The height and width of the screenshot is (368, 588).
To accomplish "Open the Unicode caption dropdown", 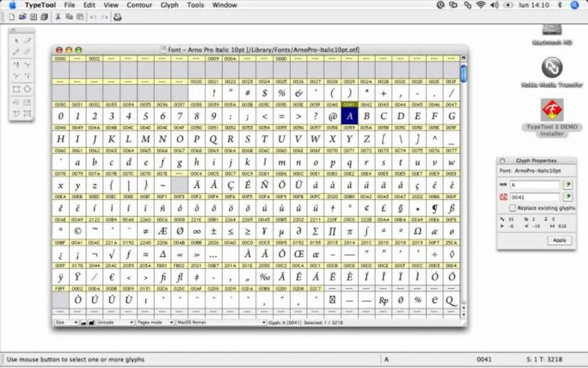I will point(115,322).
